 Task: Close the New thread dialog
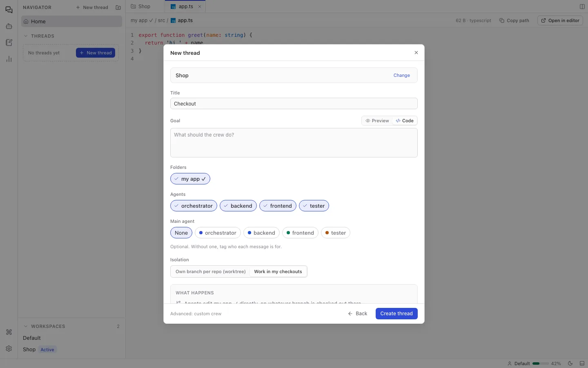[416, 53]
